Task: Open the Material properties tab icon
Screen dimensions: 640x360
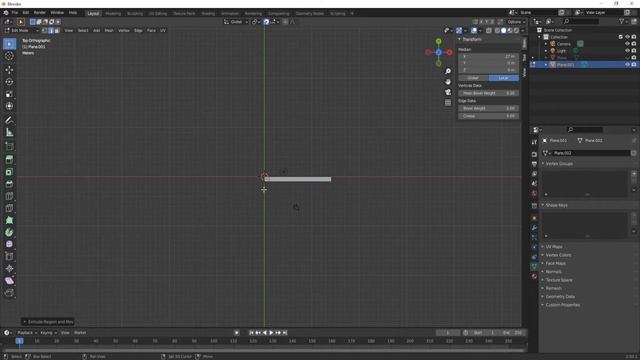Action: (x=534, y=276)
